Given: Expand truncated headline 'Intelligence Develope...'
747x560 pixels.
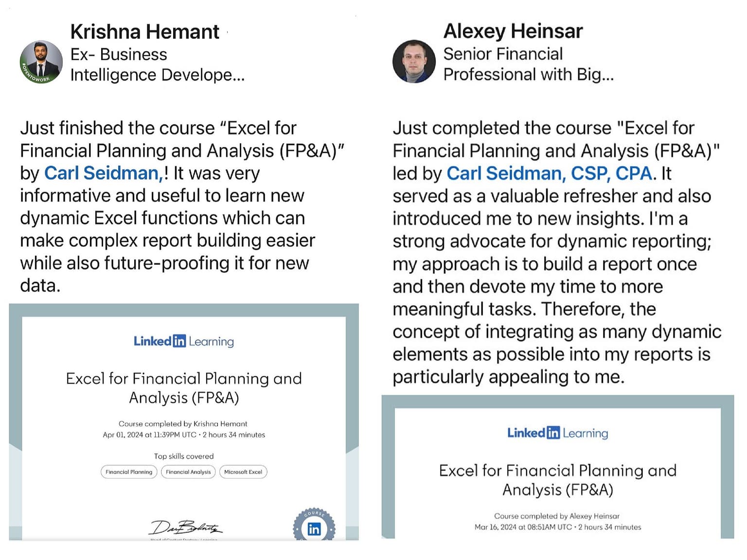Looking at the screenshot, I should [158, 75].
